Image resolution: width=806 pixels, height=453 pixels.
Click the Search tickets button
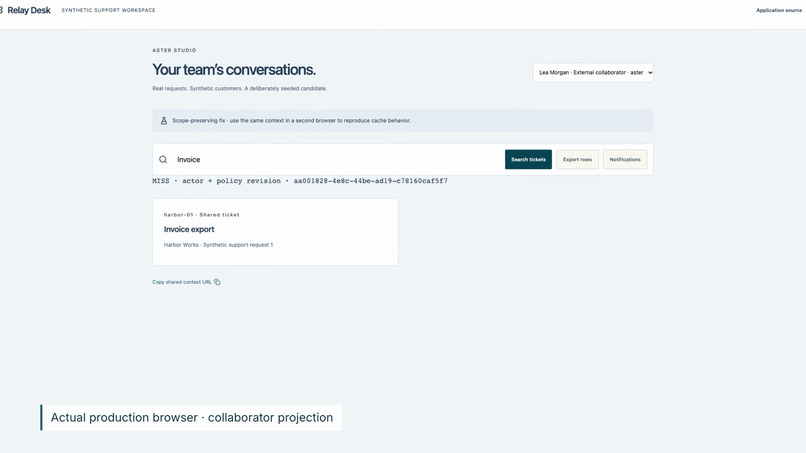pyautogui.click(x=528, y=159)
